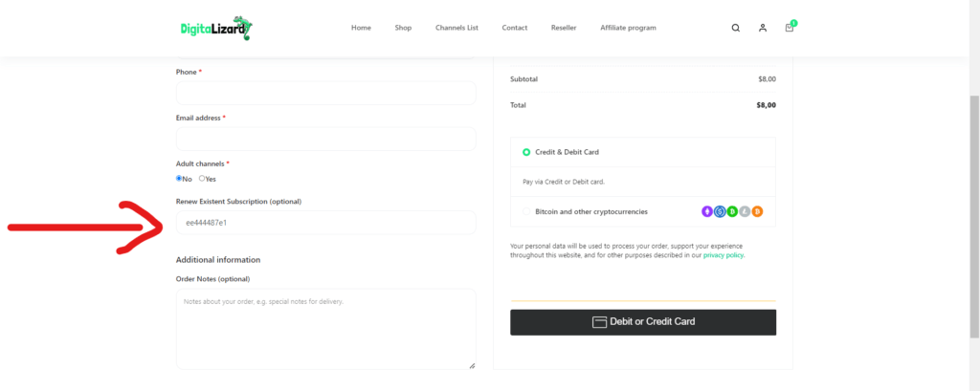This screenshot has width=980, height=391.
Task: Open the Contact page
Action: pyautogui.click(x=514, y=28)
